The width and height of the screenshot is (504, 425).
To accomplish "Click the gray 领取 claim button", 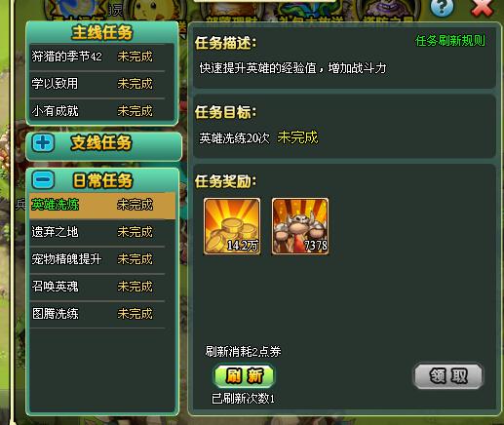I will point(448,376).
